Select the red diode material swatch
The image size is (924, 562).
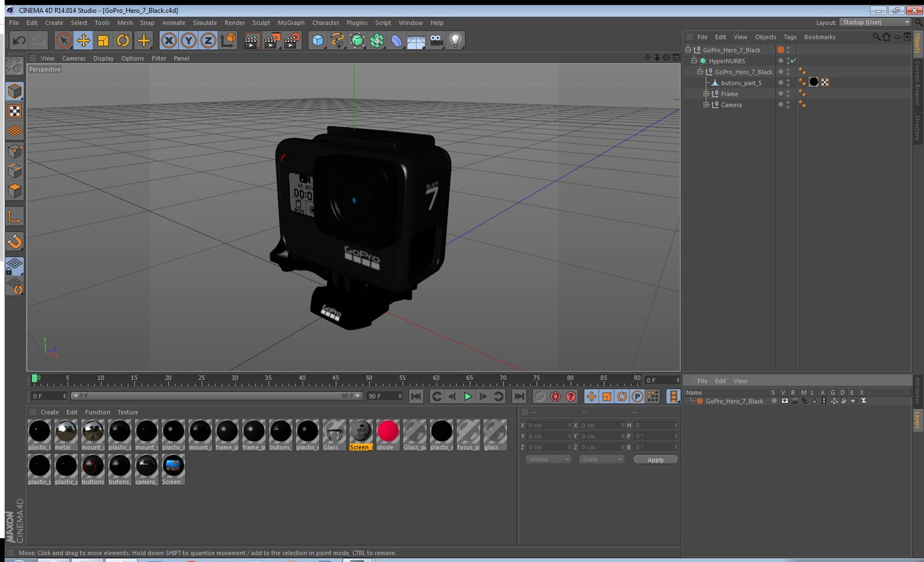pyautogui.click(x=387, y=435)
